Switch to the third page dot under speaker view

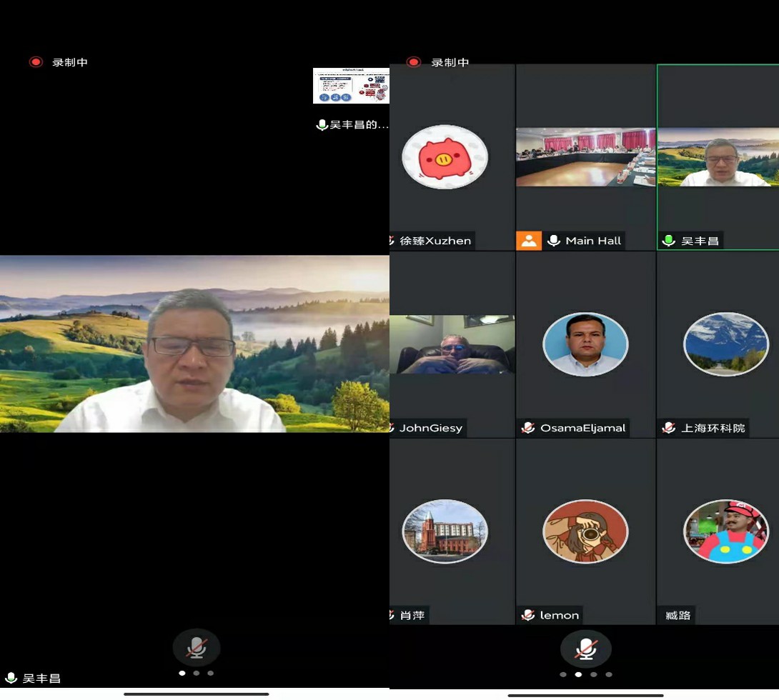click(x=210, y=673)
